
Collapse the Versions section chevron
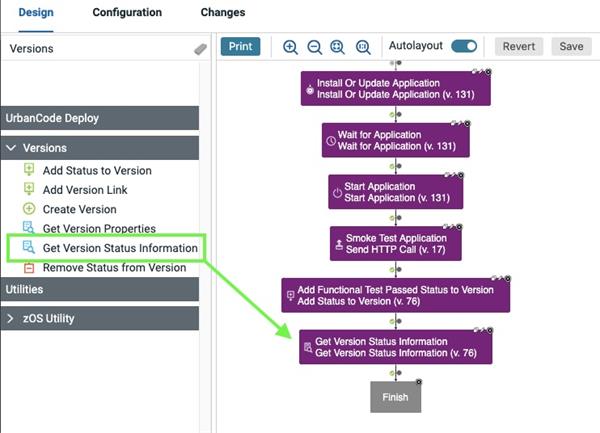pyautogui.click(x=11, y=148)
